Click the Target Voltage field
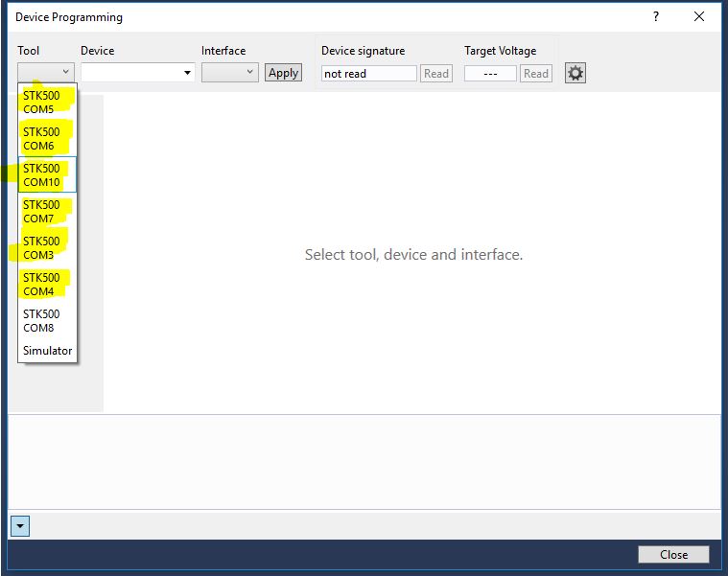The width and height of the screenshot is (728, 576). 490,73
